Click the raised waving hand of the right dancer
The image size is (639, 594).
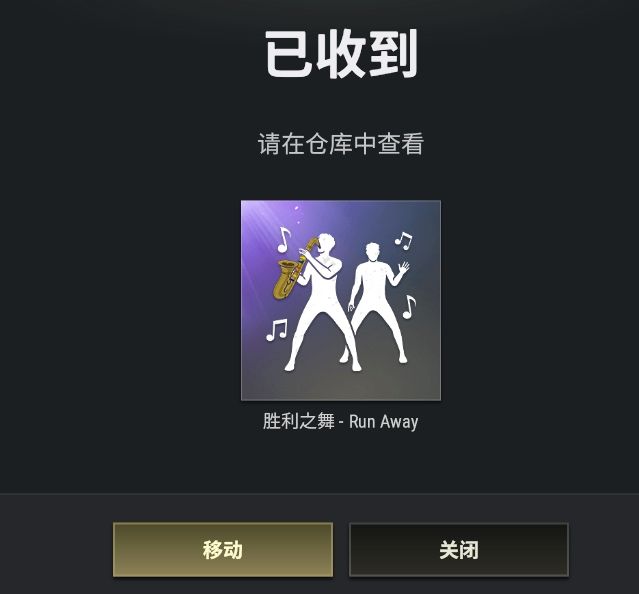[403, 268]
